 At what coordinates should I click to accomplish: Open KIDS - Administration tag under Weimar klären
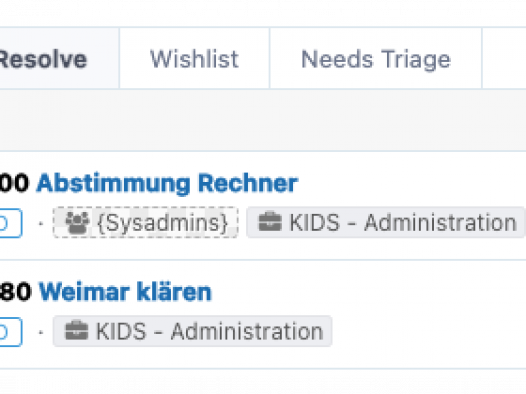click(192, 331)
